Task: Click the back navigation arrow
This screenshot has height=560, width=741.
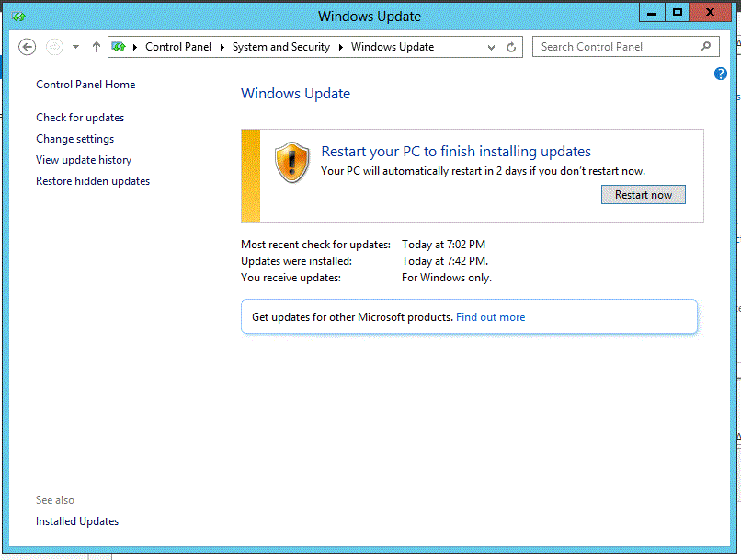Action: pos(27,46)
